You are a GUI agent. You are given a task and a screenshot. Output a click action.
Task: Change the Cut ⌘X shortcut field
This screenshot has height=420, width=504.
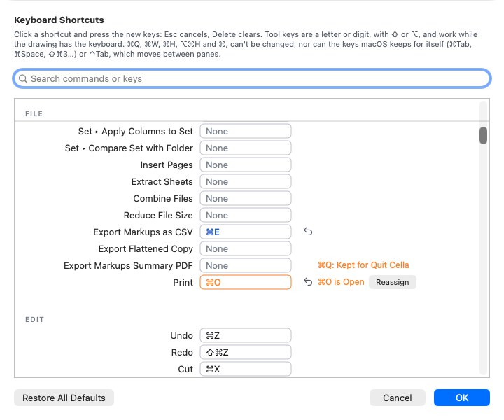coord(246,369)
